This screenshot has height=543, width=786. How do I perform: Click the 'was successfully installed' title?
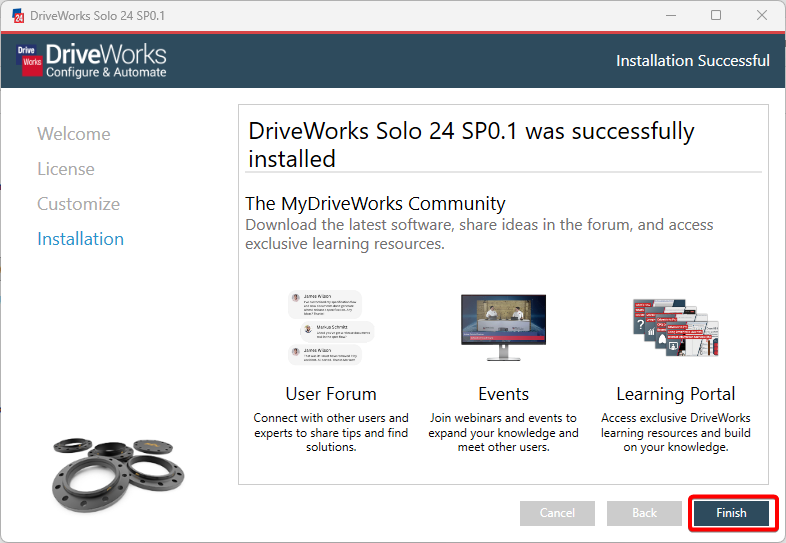pos(471,145)
